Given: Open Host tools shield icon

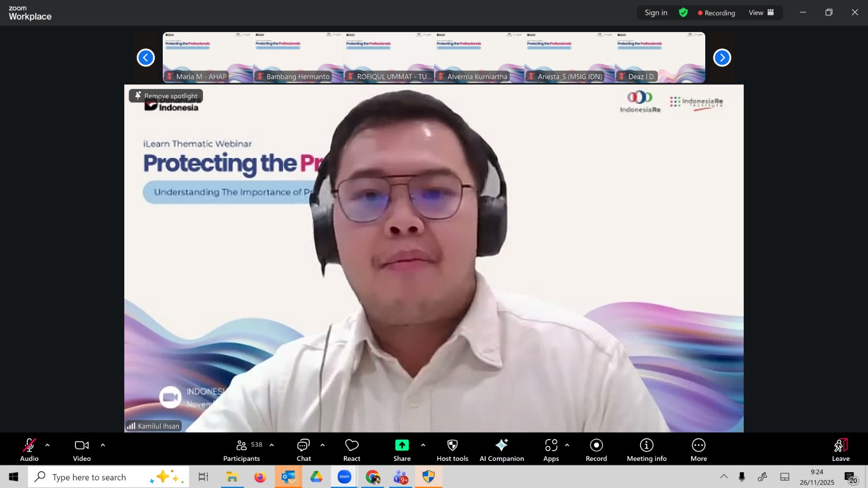Looking at the screenshot, I should [x=452, y=450].
